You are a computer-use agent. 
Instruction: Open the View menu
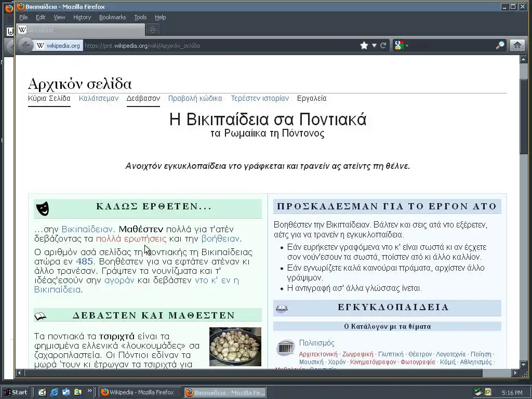click(x=59, y=17)
